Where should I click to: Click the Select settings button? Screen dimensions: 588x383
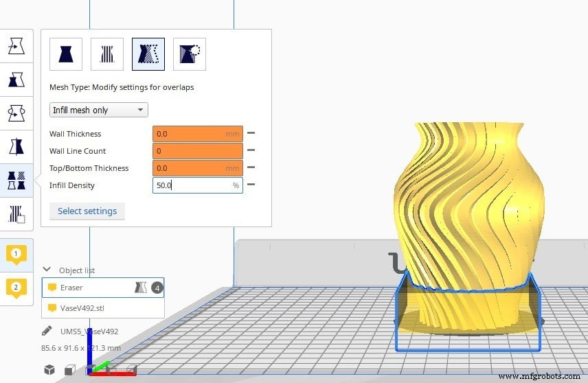click(87, 211)
